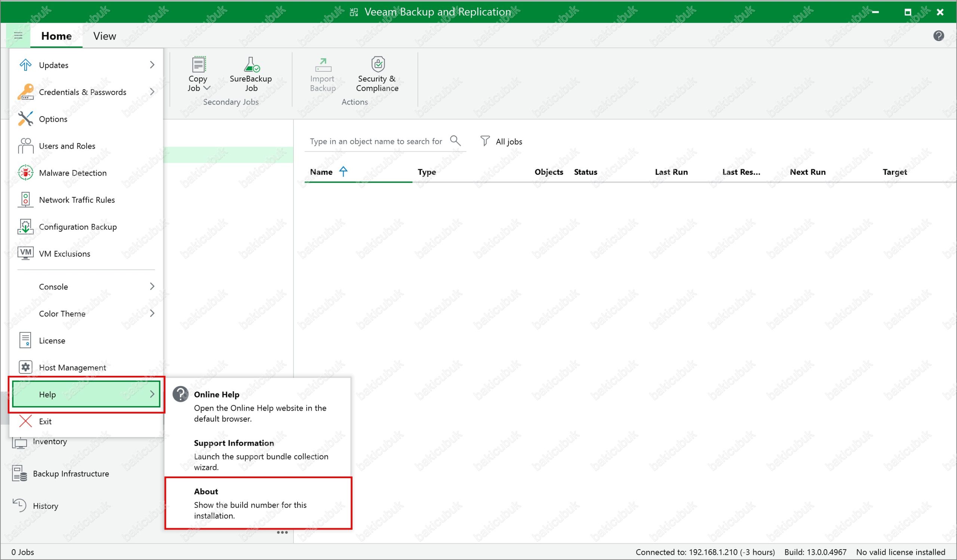This screenshot has height=560, width=957.
Task: Choose Malware Detection from the menu
Action: coord(86,173)
